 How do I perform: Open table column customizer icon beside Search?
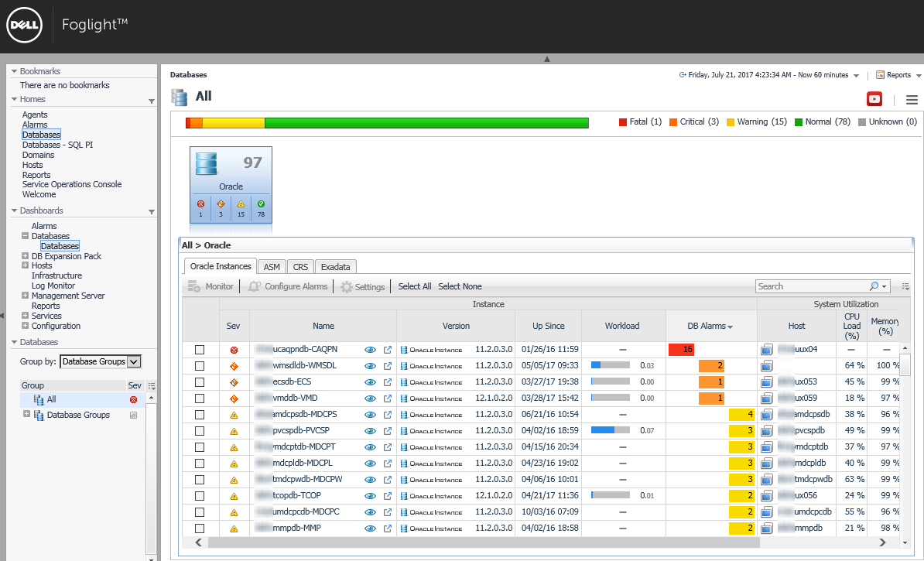coord(905,286)
